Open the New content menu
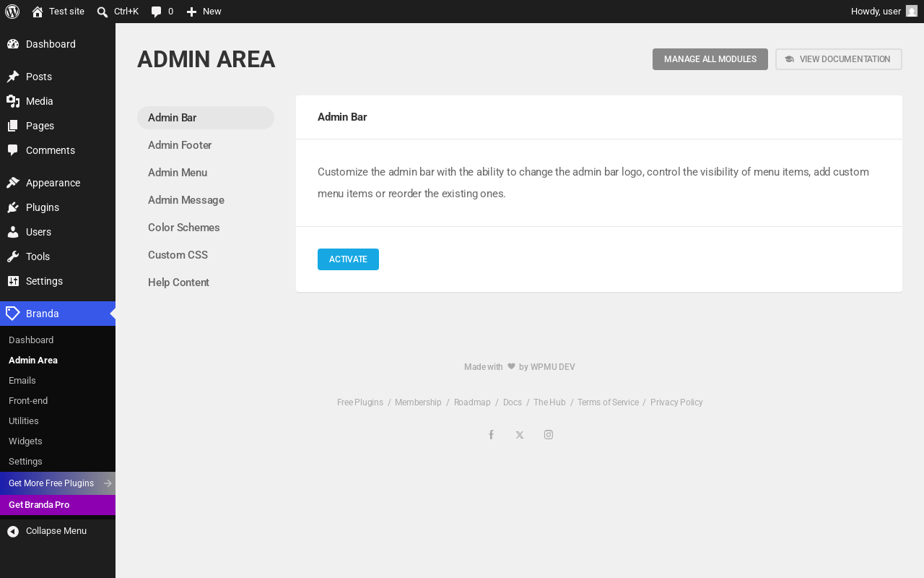924x578 pixels. click(204, 12)
